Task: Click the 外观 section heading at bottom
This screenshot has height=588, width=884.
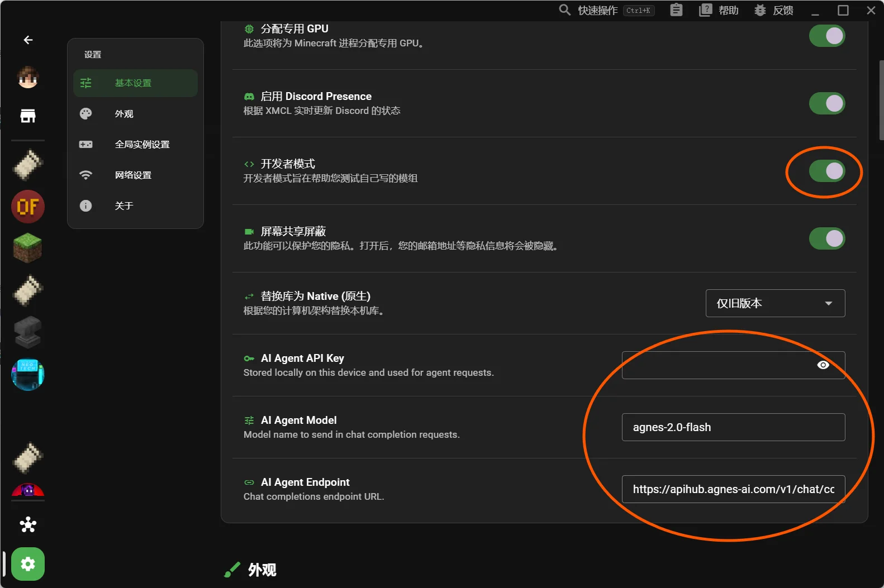Action: 262,570
